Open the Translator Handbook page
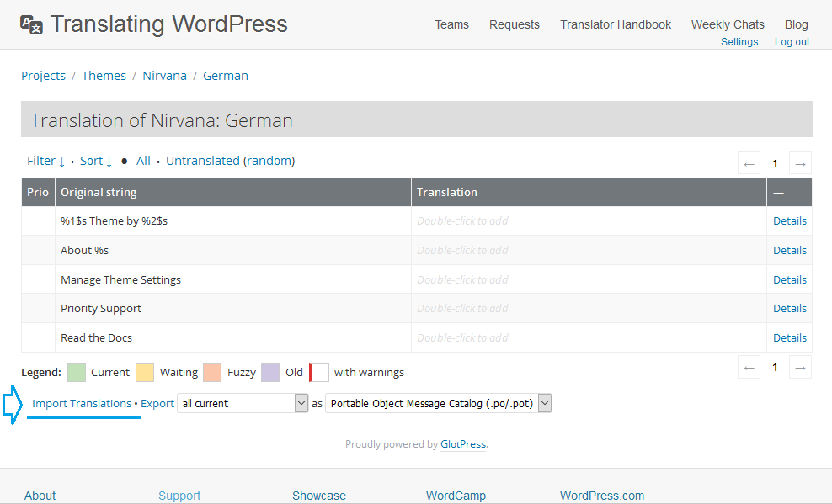Image resolution: width=832 pixels, height=504 pixels. 616,24
